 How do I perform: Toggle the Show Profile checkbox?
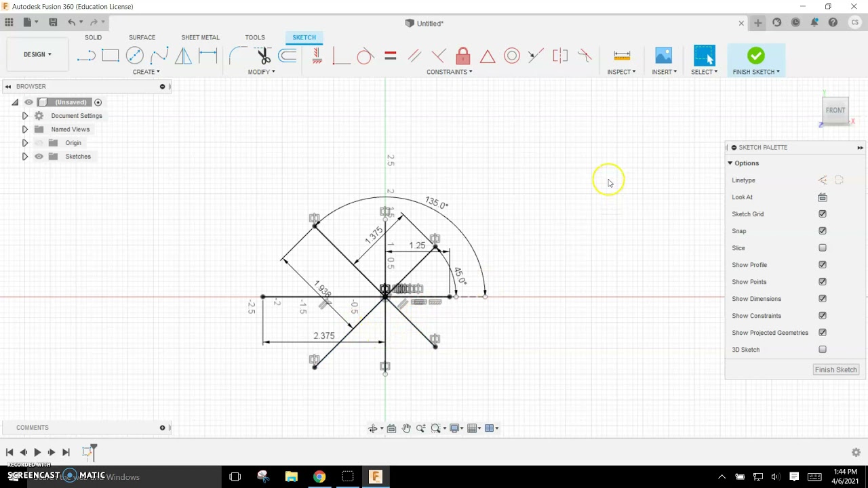[x=823, y=265]
